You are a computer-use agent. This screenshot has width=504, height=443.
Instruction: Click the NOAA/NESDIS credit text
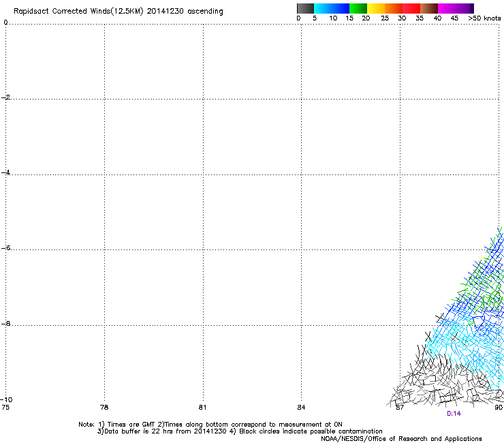pos(401,439)
